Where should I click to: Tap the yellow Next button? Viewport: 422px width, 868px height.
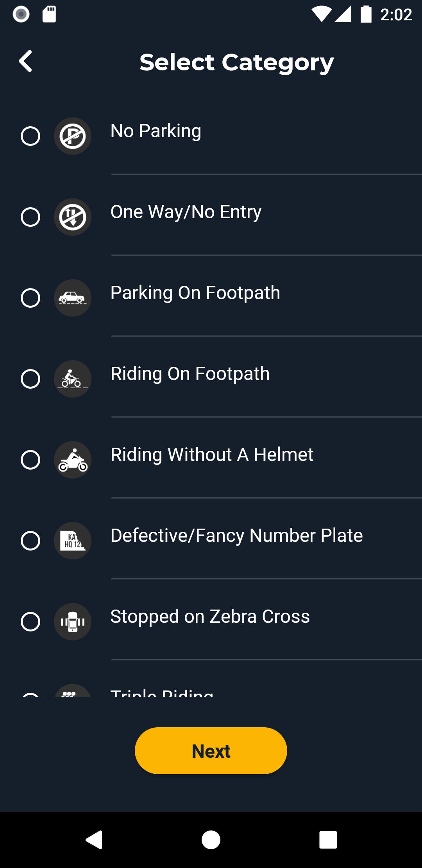tap(211, 751)
